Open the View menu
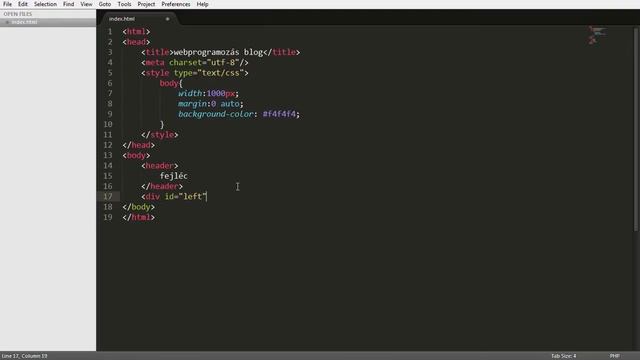 click(86, 4)
